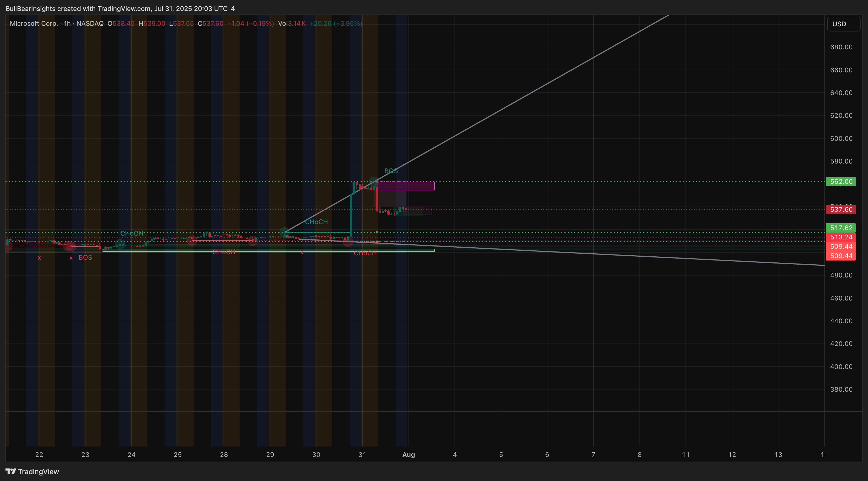Click the 537.60 current price label
This screenshot has height=481, width=868.
coord(841,210)
